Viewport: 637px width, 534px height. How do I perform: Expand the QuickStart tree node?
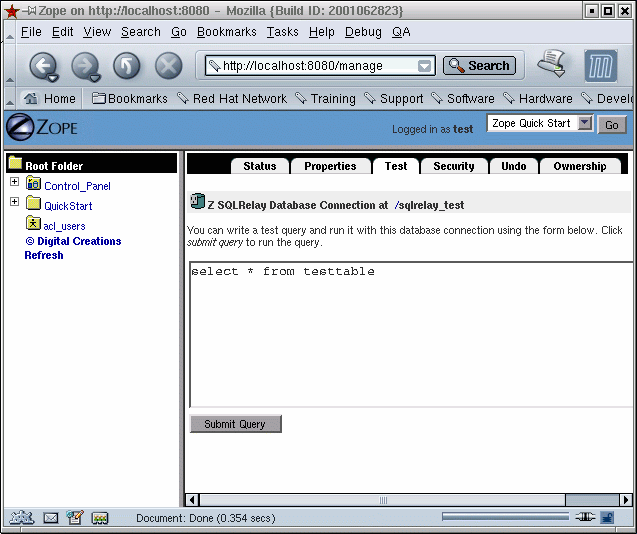pyautogui.click(x=15, y=202)
